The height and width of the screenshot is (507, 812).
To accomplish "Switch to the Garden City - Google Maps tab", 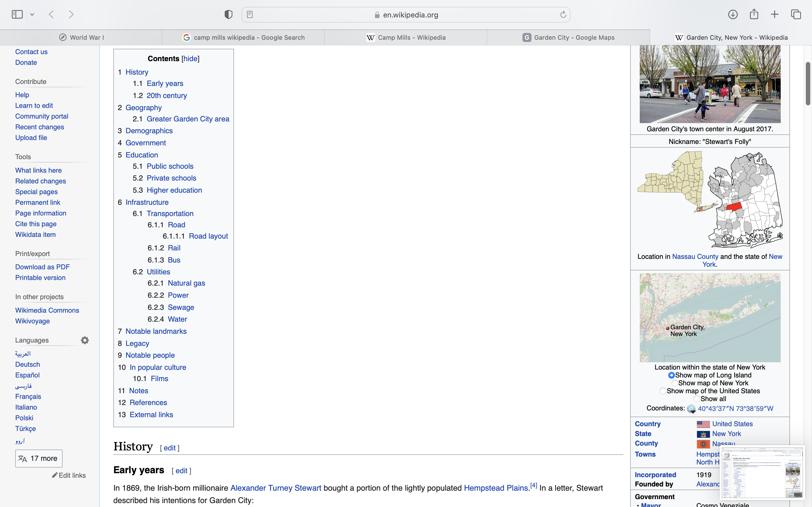I will [x=568, y=37].
